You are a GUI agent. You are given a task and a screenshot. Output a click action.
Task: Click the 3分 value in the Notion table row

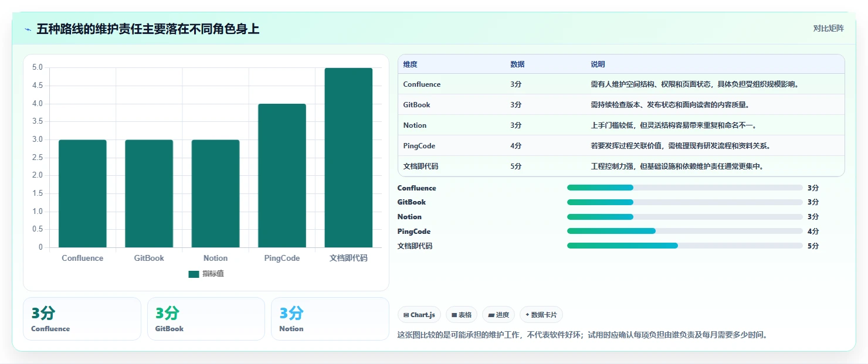[x=516, y=125]
